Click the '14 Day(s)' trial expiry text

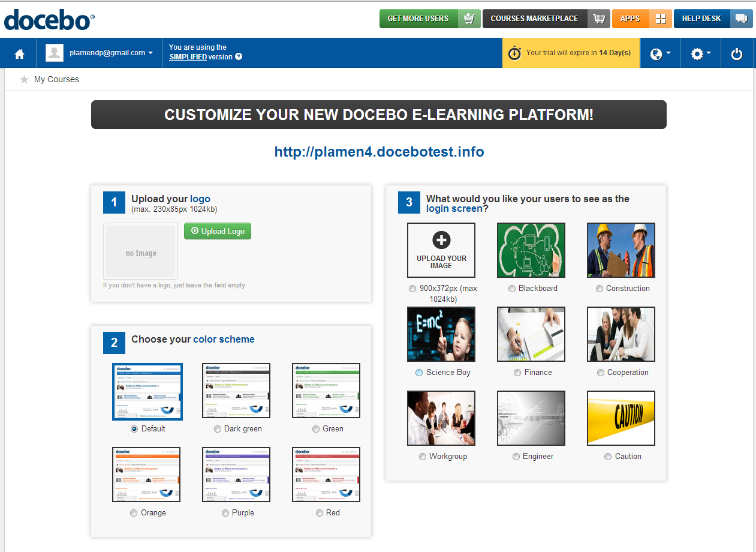[x=615, y=53]
